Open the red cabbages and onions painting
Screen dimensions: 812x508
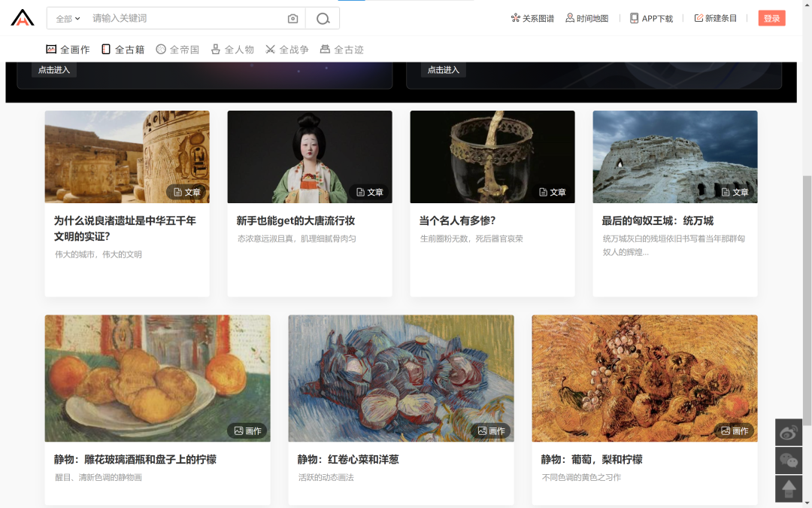pyautogui.click(x=401, y=379)
